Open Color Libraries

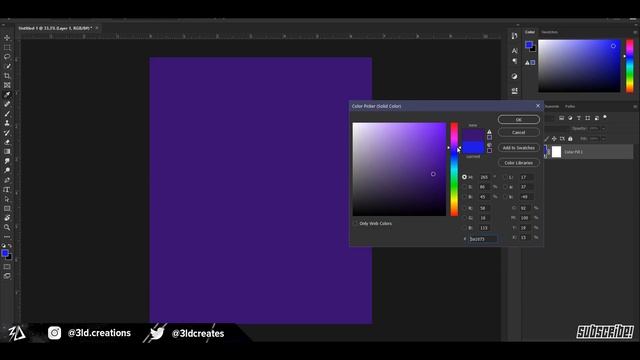[x=519, y=163]
